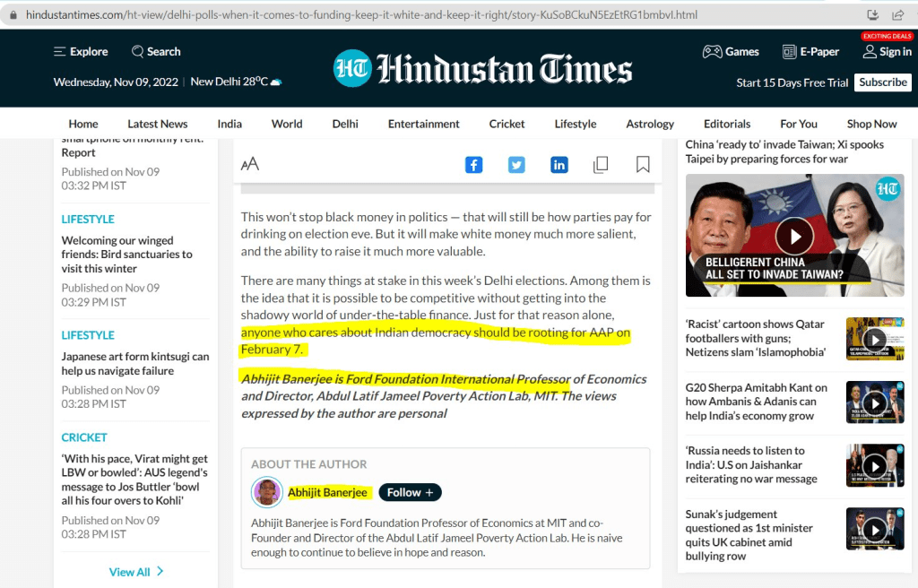Change article font size icon

[250, 164]
